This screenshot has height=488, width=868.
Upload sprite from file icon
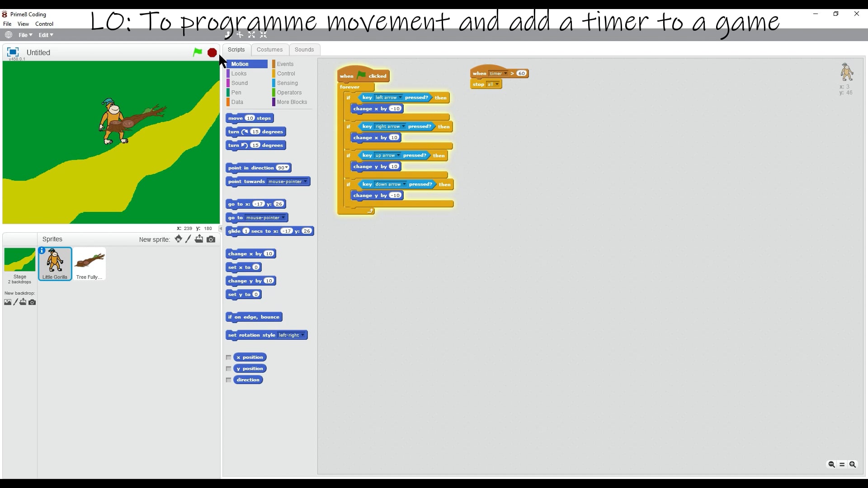(x=199, y=239)
